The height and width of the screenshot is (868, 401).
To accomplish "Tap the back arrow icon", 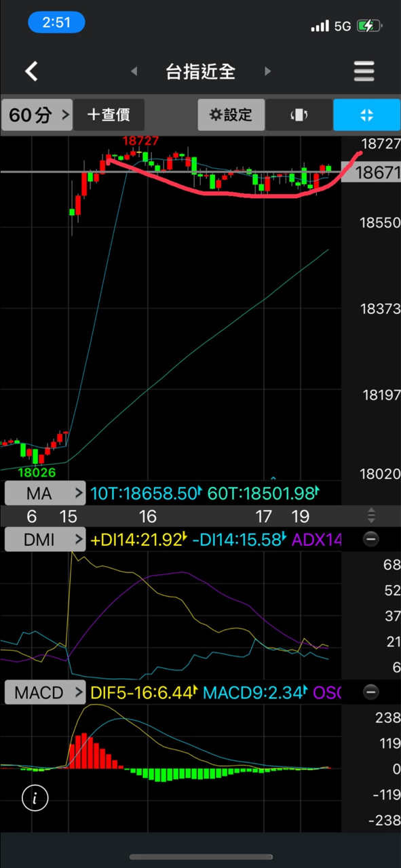I will [x=31, y=71].
